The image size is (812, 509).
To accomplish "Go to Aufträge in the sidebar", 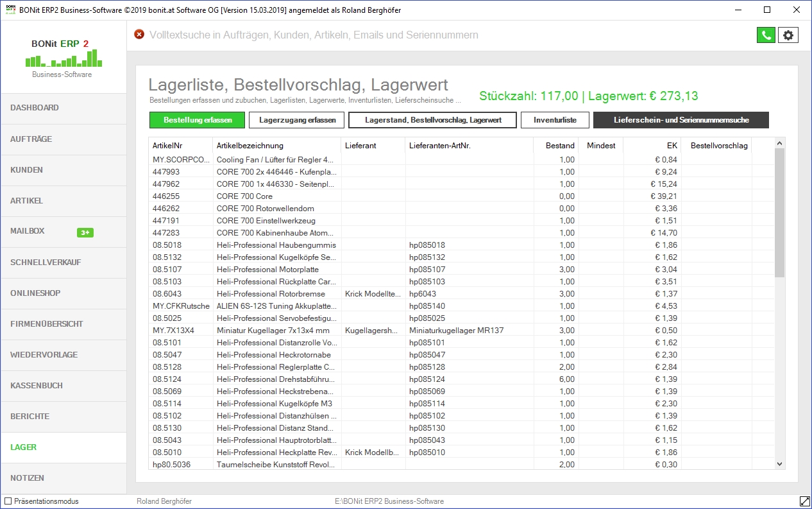I will [63, 139].
